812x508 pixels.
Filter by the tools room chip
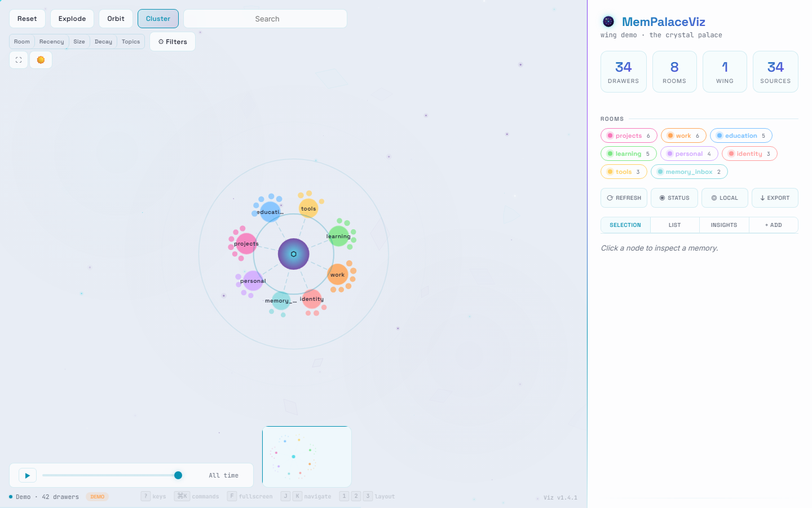[x=624, y=172]
